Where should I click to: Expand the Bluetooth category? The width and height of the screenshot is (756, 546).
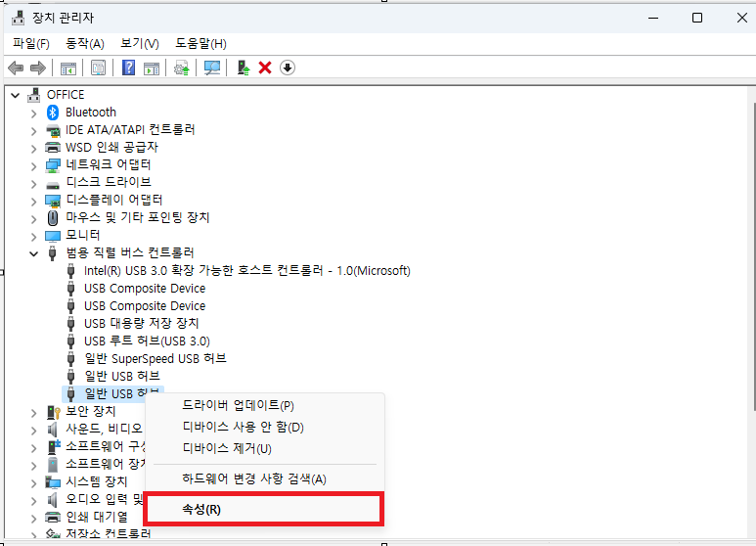point(33,114)
